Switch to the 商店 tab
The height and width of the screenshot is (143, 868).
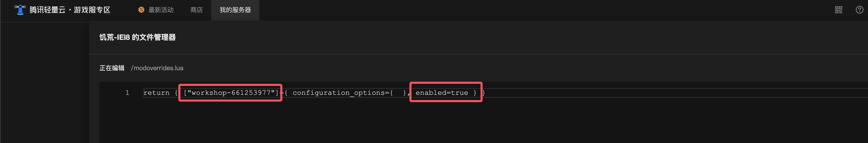196,10
